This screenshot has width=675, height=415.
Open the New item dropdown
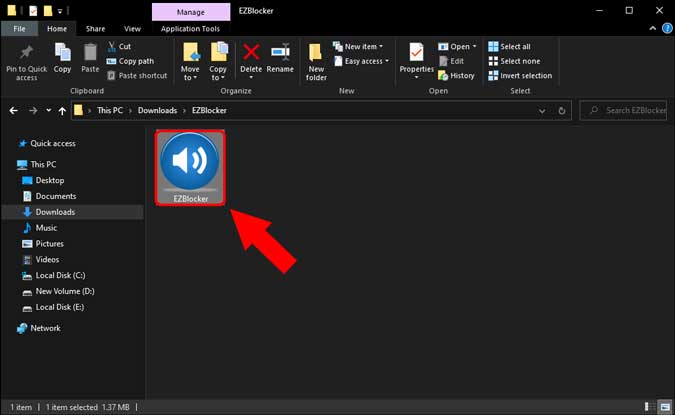358,46
